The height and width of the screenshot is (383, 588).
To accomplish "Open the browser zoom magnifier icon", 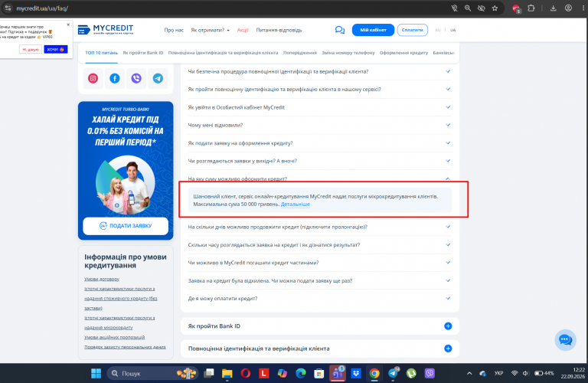I will [x=468, y=8].
